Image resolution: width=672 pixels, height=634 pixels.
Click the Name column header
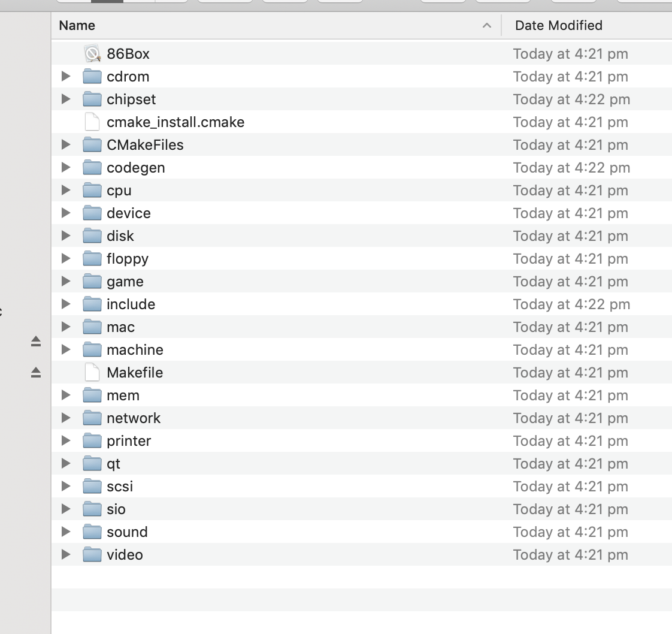click(77, 25)
